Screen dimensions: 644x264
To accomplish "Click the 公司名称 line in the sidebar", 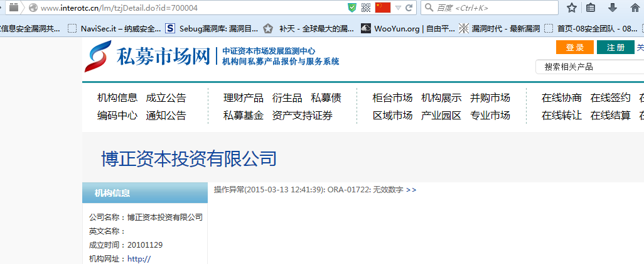I will (x=146, y=217).
